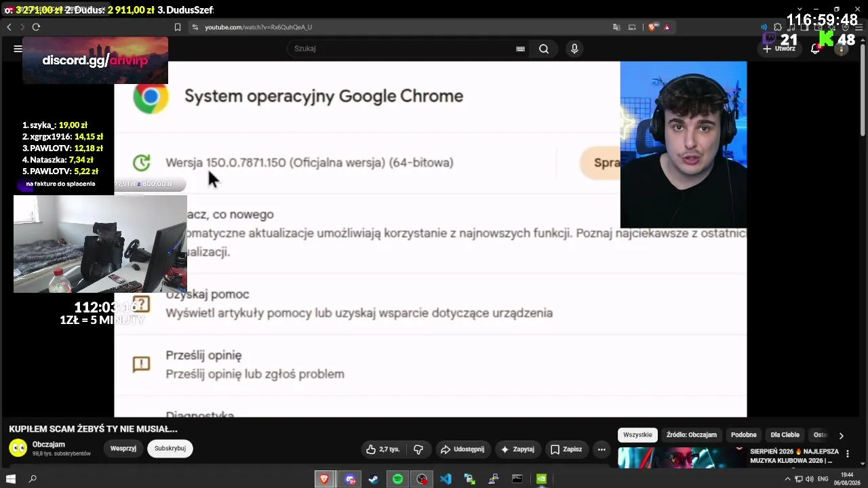Viewport: 868px width, 488px height.
Task: Click the video title KUPIŁEM SCAM ŻEBYŚ
Action: point(93,429)
